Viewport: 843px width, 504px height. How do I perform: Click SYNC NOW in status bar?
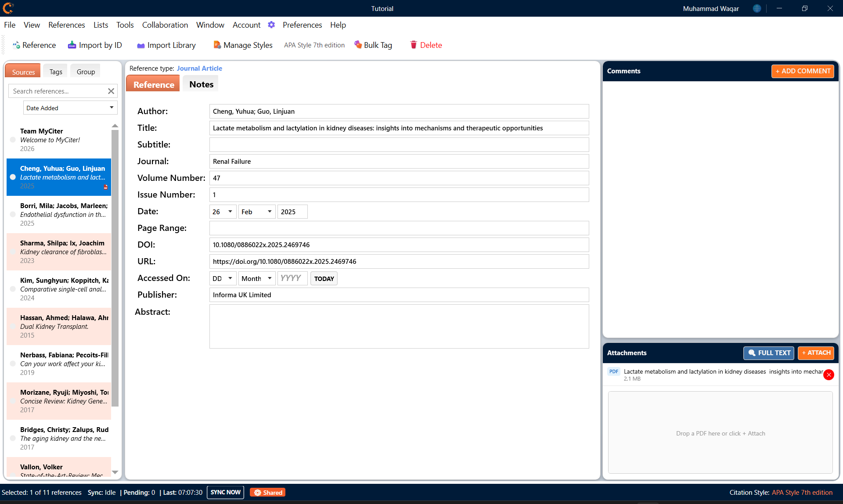click(x=225, y=492)
